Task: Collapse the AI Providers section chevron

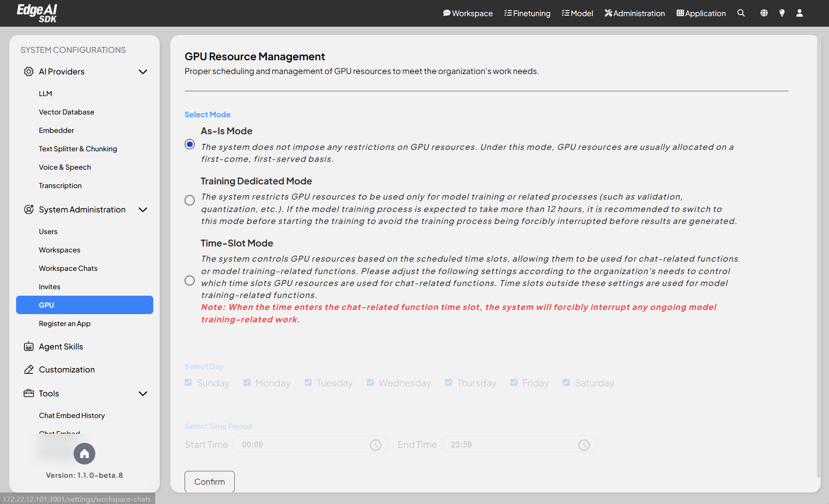Action: 143,72
